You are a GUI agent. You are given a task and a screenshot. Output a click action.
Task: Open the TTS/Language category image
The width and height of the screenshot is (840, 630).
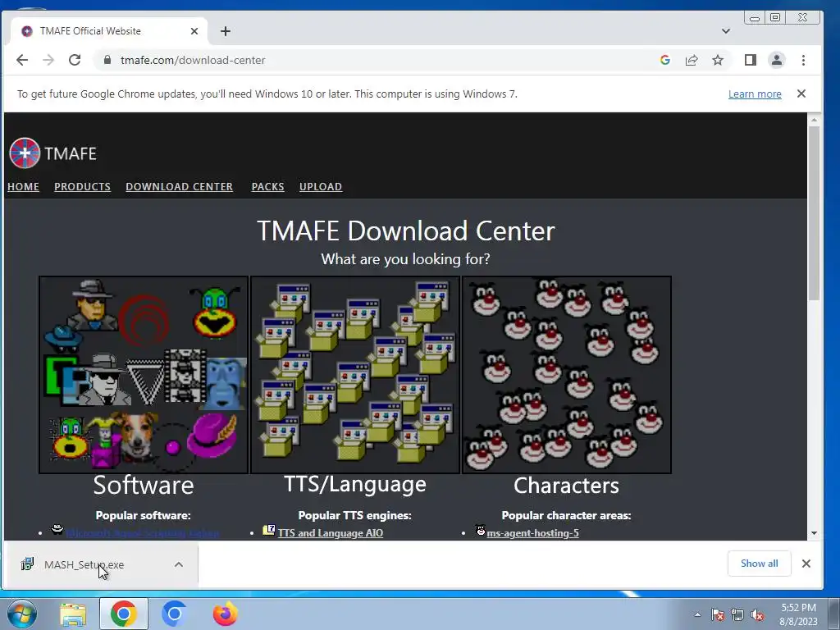(x=354, y=375)
